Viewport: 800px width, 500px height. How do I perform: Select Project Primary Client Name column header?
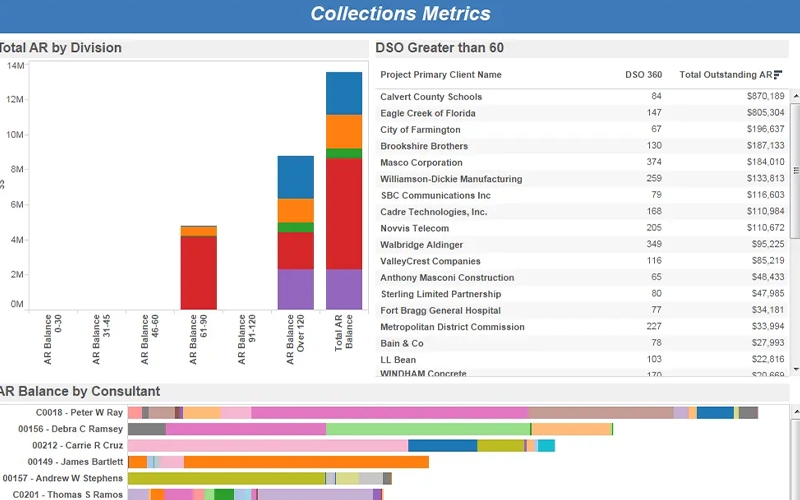[441, 74]
